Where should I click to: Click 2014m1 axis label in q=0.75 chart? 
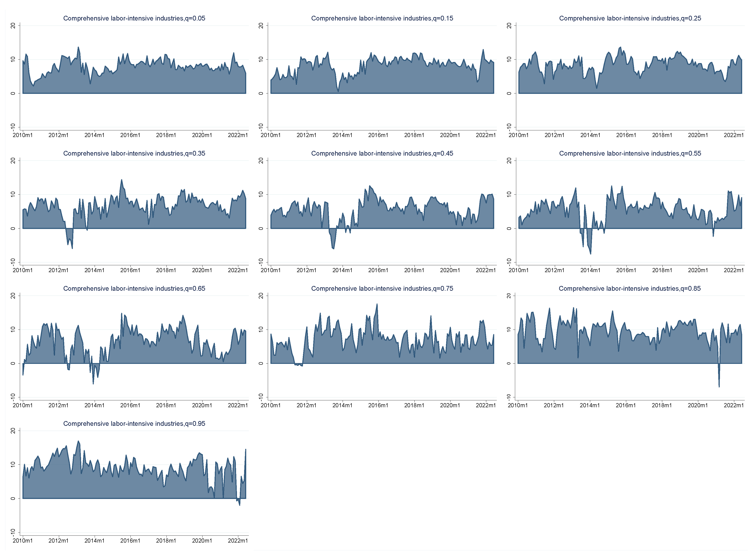click(x=342, y=405)
